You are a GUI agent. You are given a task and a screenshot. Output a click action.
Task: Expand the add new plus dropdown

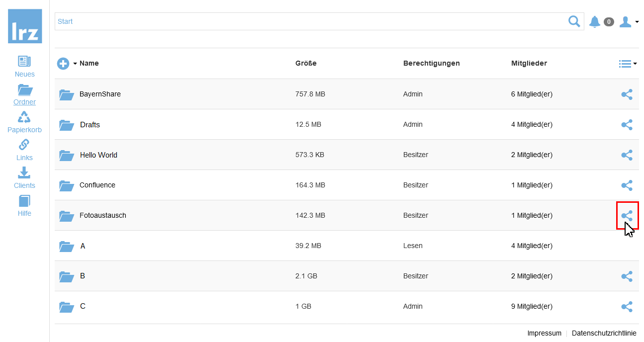[x=67, y=64]
